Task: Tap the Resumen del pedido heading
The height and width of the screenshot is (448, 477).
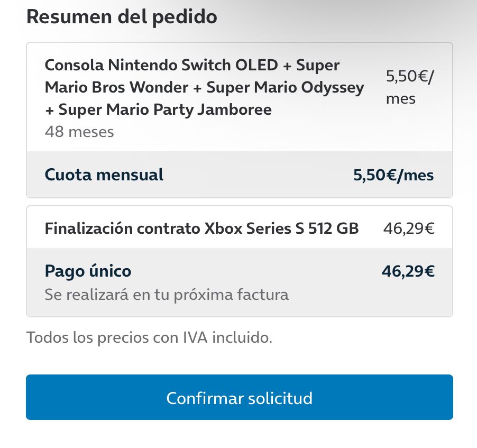Action: point(122,17)
